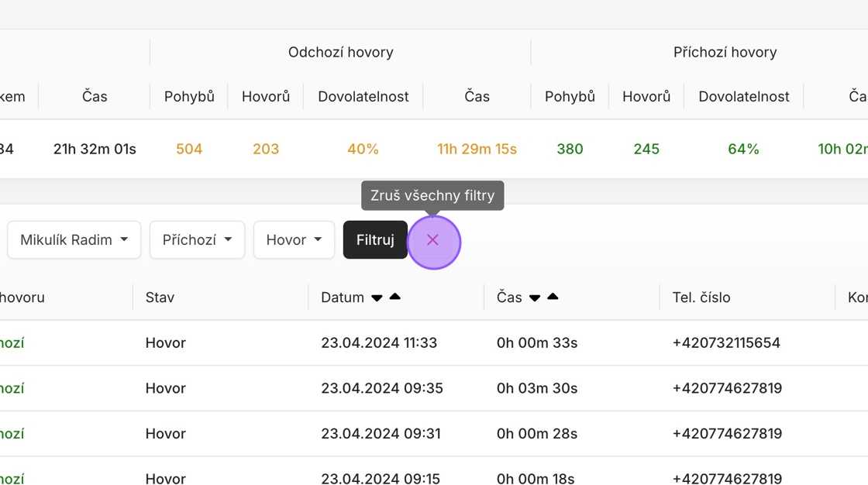The image size is (868, 485).
Task: Select the call lasting 0h 00m 28s
Action: (x=537, y=434)
